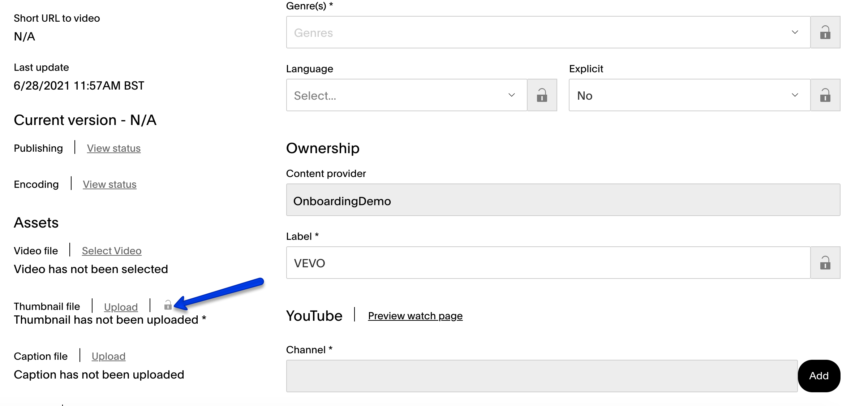Click the Select Video link
Image resolution: width=868 pixels, height=406 pixels.
pyautogui.click(x=112, y=250)
